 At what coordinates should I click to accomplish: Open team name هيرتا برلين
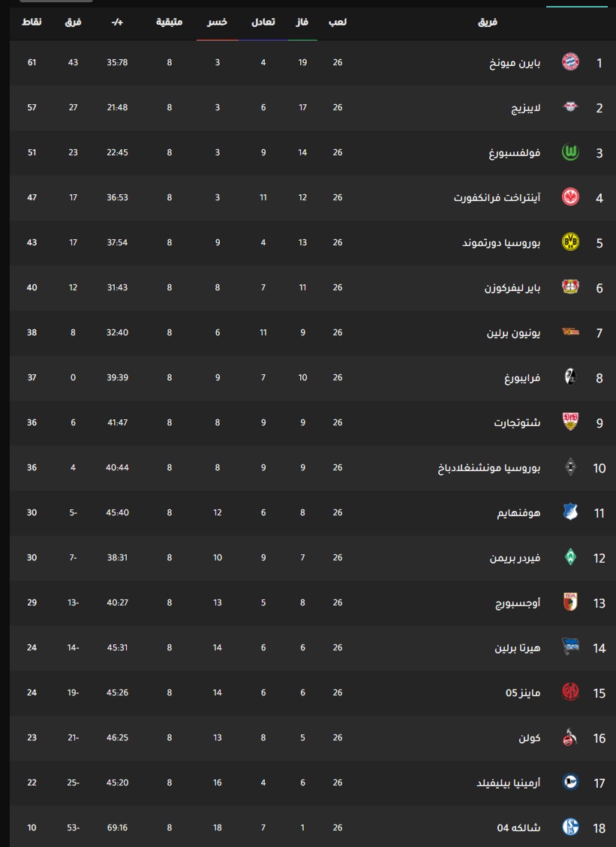517,647
